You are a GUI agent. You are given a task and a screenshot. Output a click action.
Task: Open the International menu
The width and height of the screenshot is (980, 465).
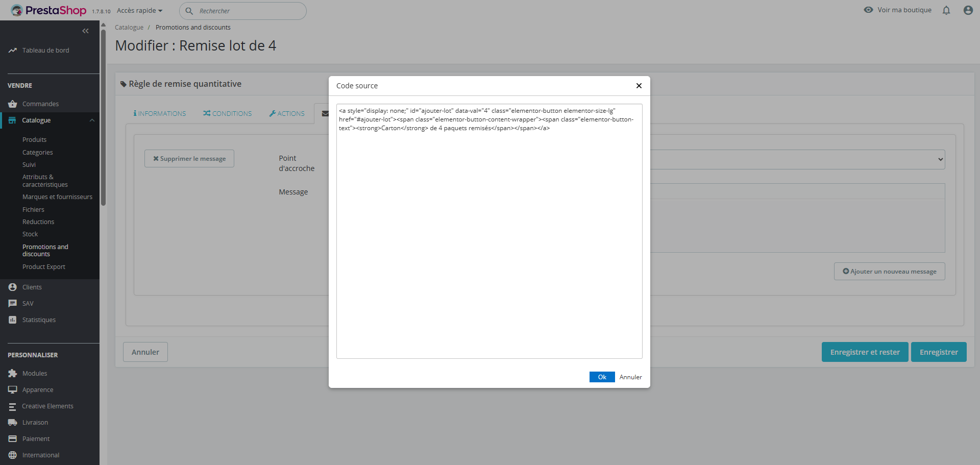(x=41, y=455)
